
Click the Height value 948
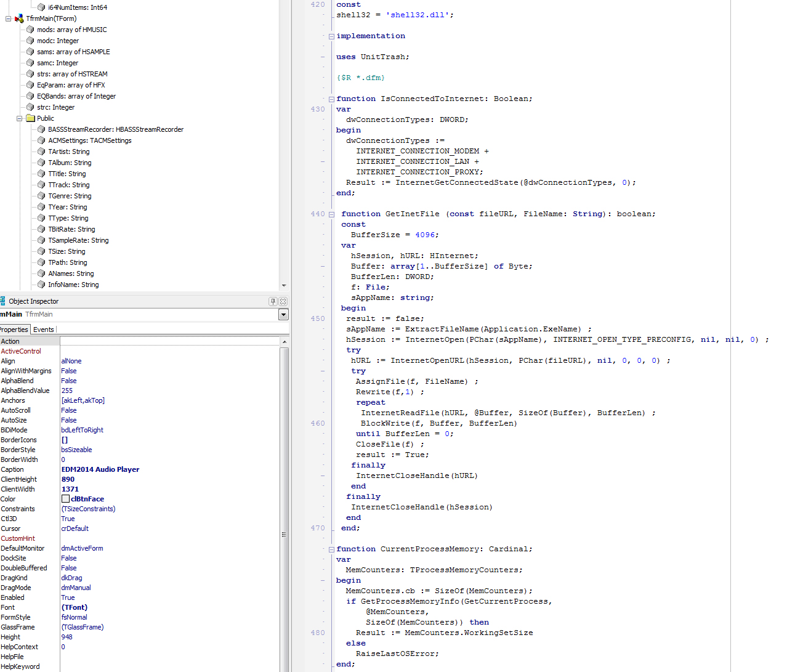click(x=67, y=637)
